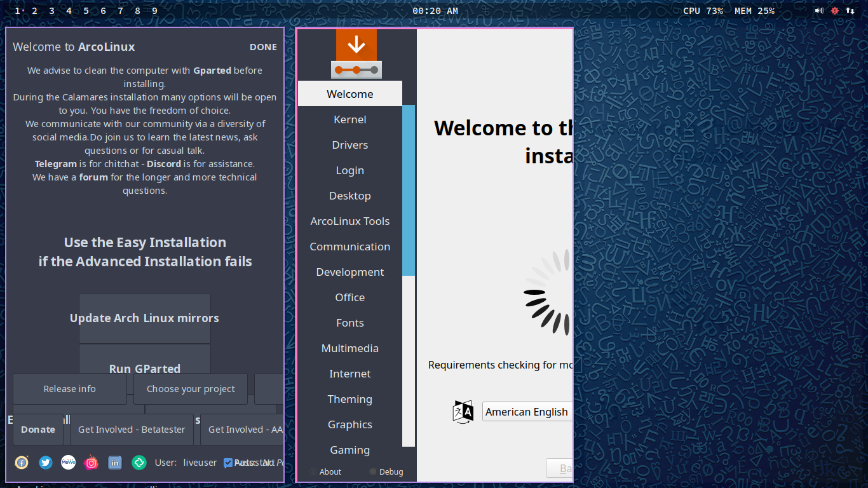The image size is (868, 488).
Task: Select the Gaming sidebar item
Action: 350,450
